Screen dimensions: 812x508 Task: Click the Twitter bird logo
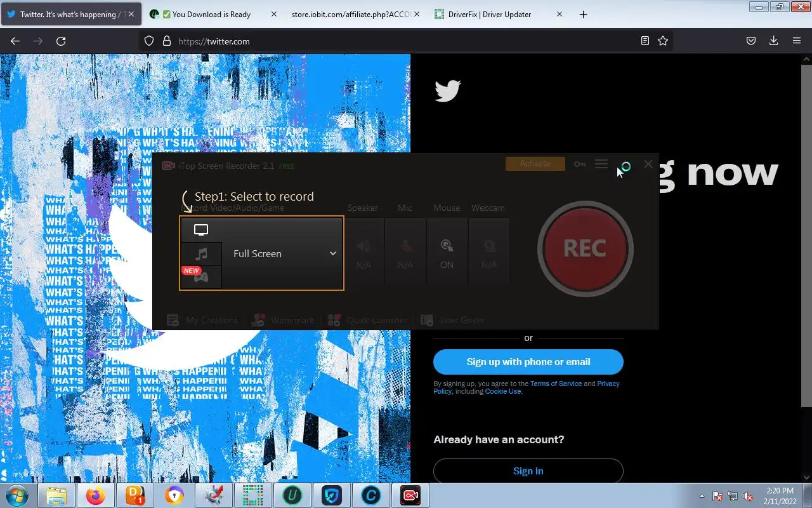tap(447, 91)
